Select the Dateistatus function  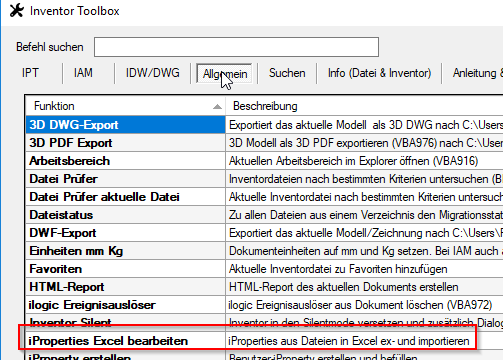[x=125, y=215]
